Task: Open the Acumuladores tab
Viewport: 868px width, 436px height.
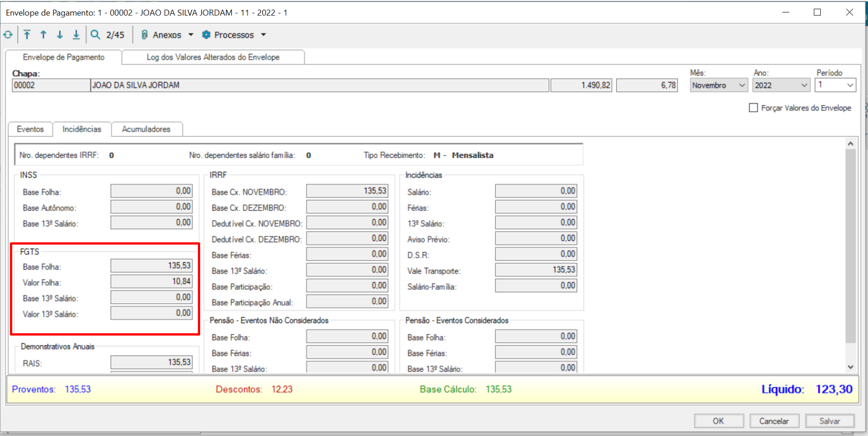Action: [146, 130]
